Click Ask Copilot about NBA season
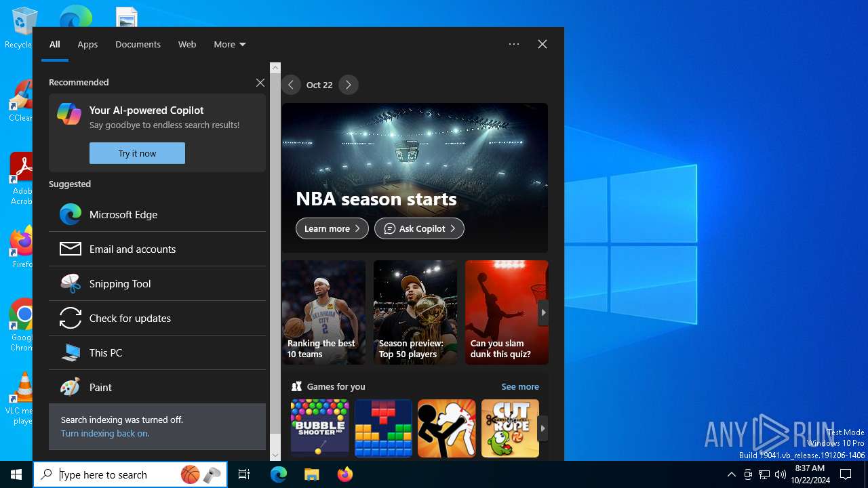 [419, 228]
